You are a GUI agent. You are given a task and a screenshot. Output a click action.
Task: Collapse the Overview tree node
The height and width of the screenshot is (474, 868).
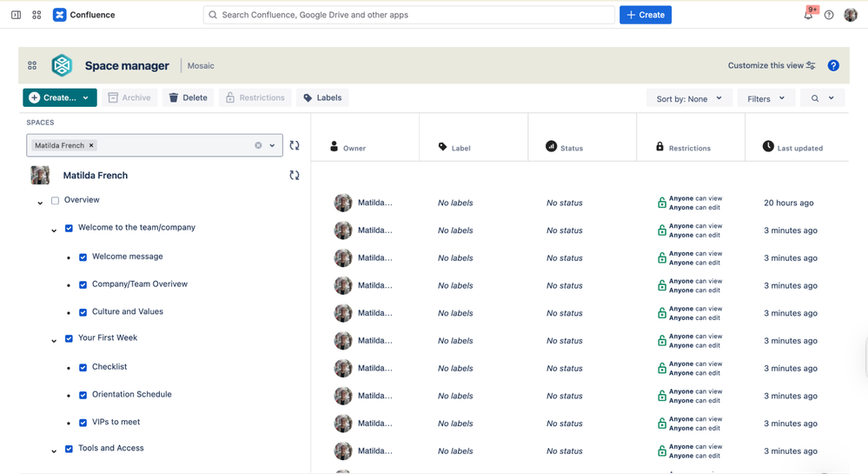[x=40, y=204]
